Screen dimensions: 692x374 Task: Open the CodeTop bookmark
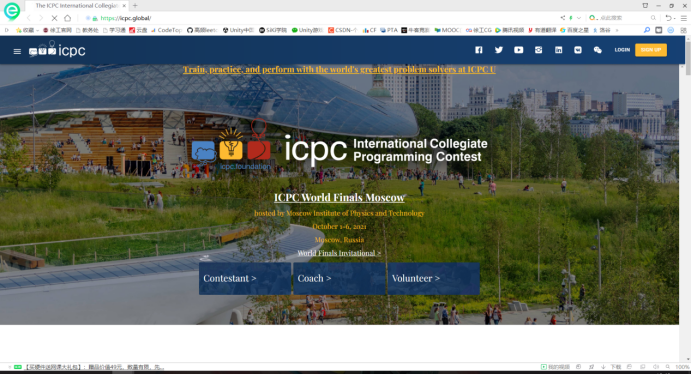click(166, 30)
